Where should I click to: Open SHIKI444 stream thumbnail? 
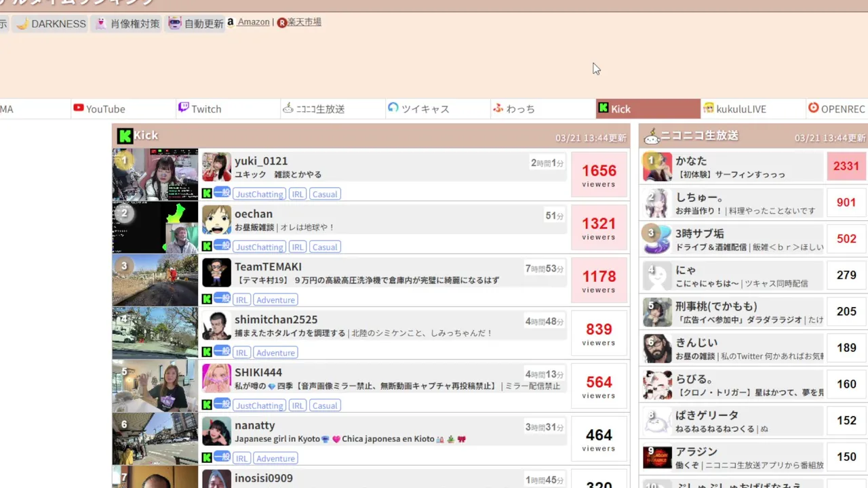[x=155, y=386]
